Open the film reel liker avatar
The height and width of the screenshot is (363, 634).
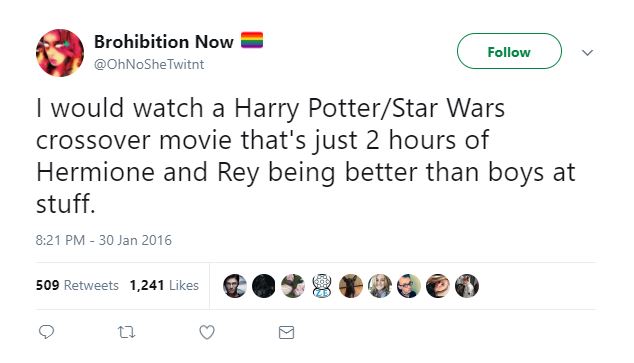point(322,286)
